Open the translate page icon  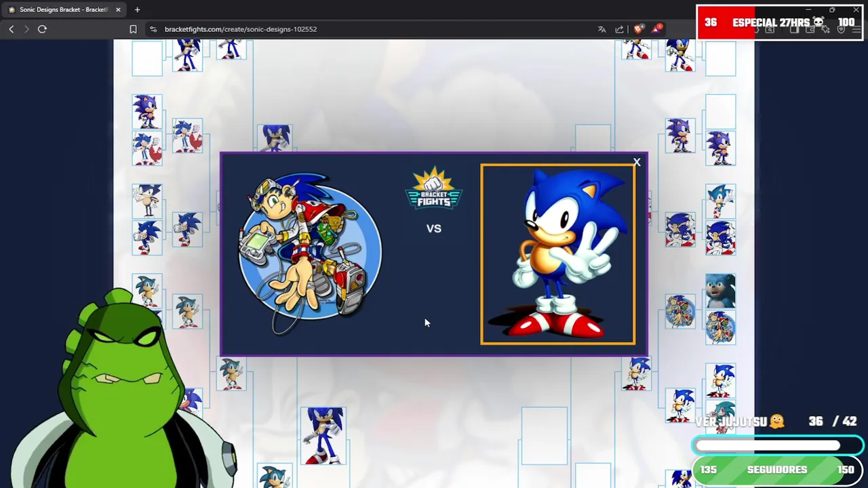pyautogui.click(x=601, y=29)
